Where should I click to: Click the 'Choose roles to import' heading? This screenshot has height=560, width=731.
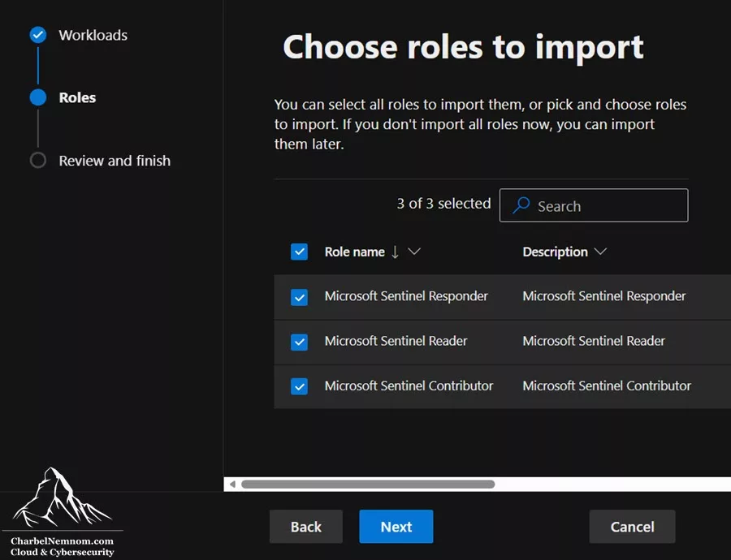[x=463, y=48]
